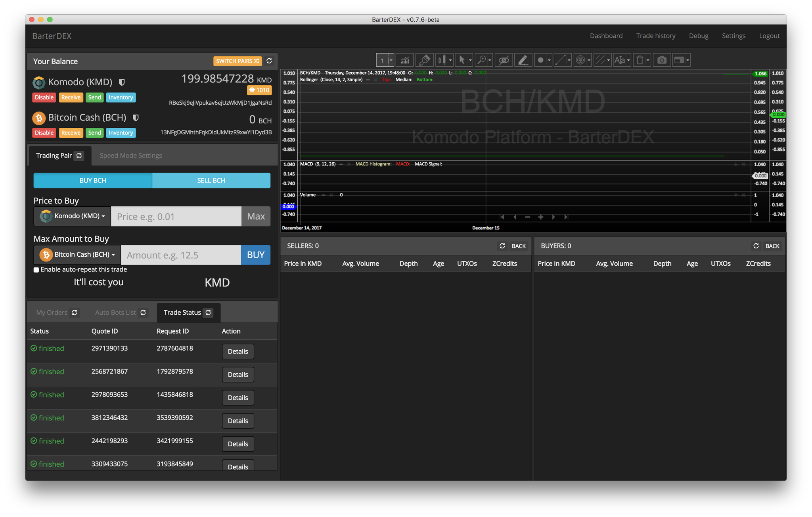Jump chart to the first bar
The image size is (812, 517).
(502, 217)
